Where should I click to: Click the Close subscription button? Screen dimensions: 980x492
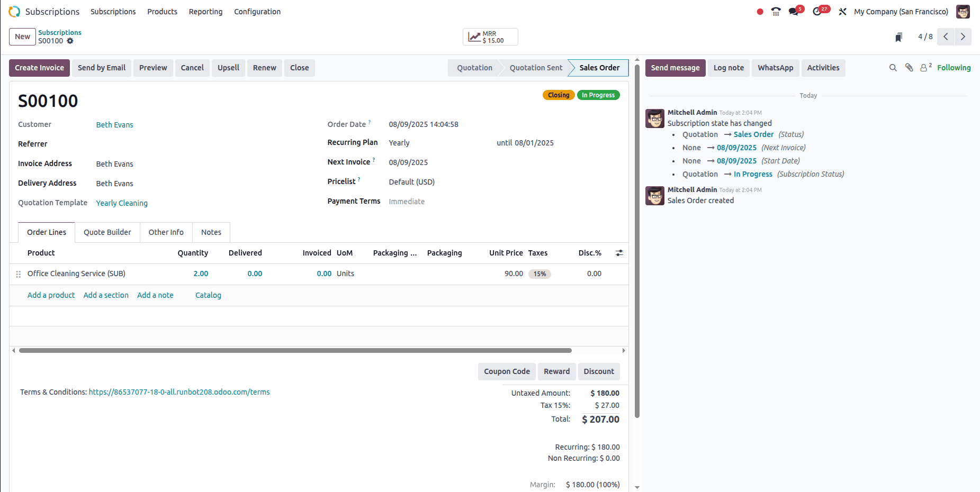pyautogui.click(x=300, y=68)
